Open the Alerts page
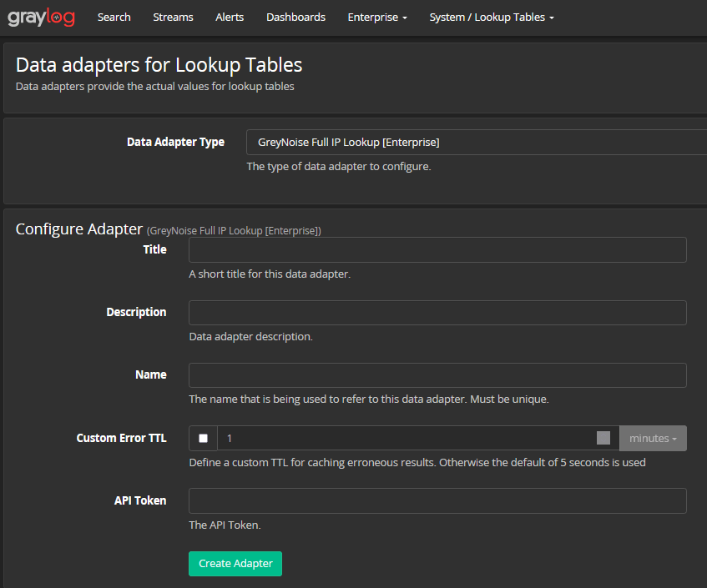 click(229, 17)
